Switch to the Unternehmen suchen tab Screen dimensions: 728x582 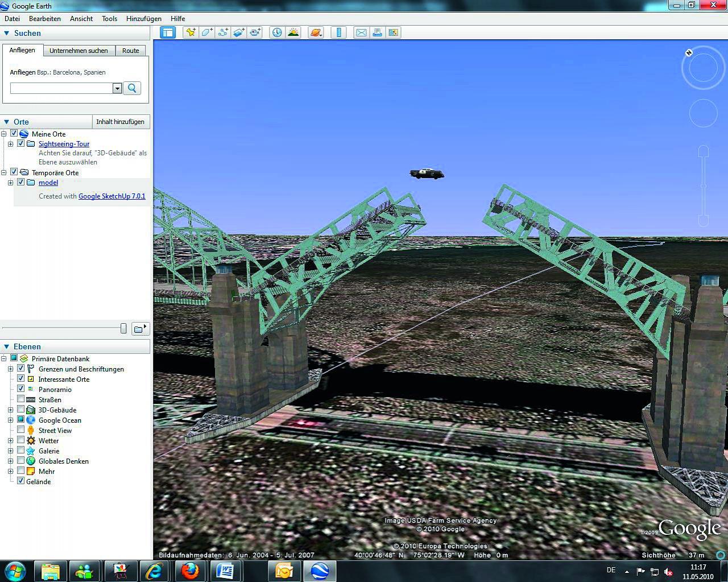(78, 51)
